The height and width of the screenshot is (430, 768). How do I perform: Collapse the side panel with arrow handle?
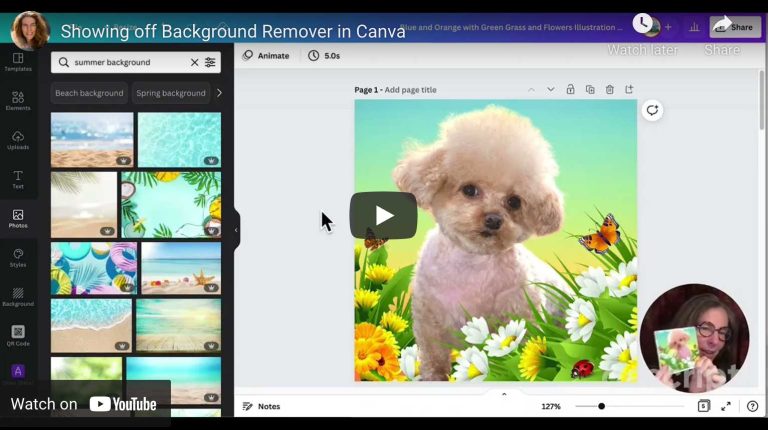(x=236, y=230)
